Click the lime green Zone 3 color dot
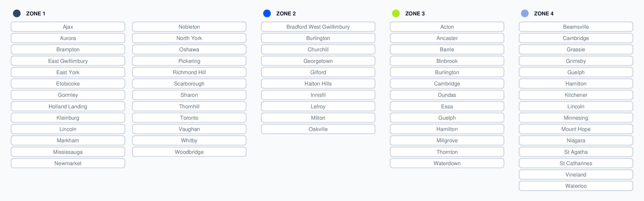This screenshot has height=201, width=644. (x=396, y=13)
